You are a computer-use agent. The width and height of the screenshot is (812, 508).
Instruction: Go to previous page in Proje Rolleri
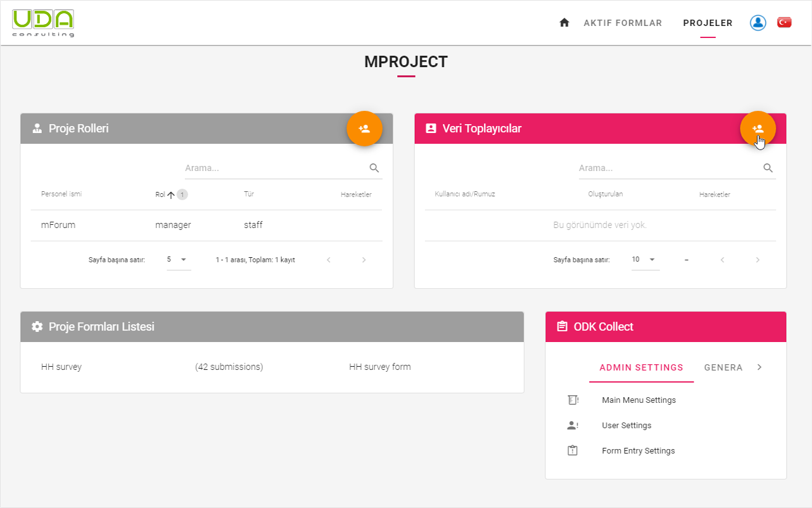tap(329, 260)
